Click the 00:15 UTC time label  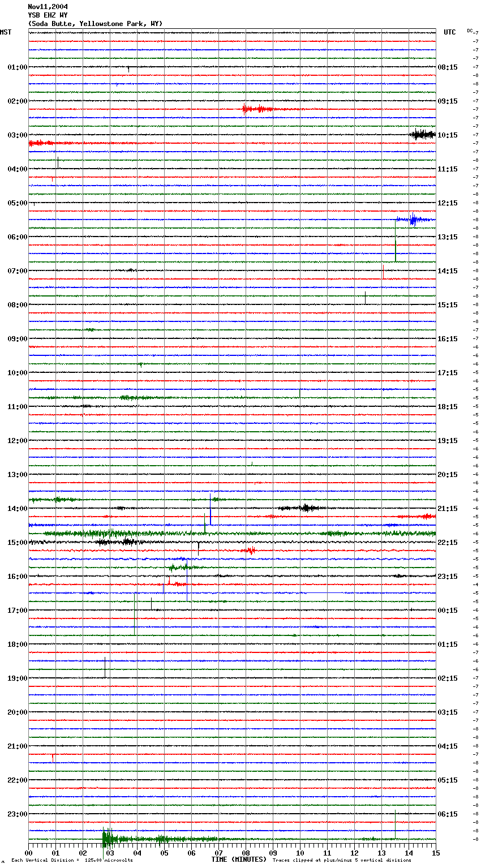coord(448,611)
